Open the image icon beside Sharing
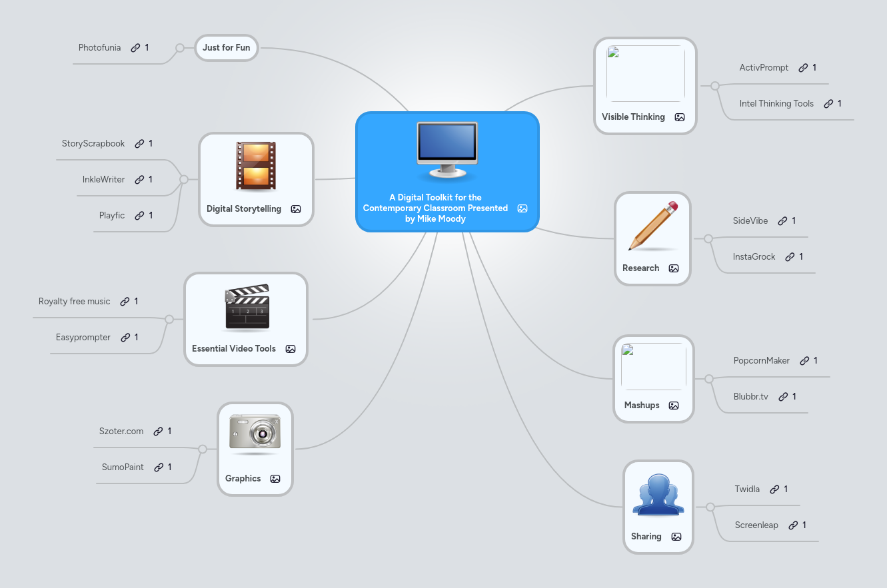 pyautogui.click(x=676, y=537)
